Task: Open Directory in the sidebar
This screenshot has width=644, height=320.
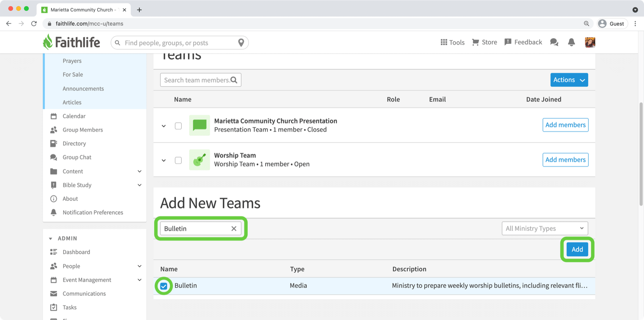Action: (74, 144)
